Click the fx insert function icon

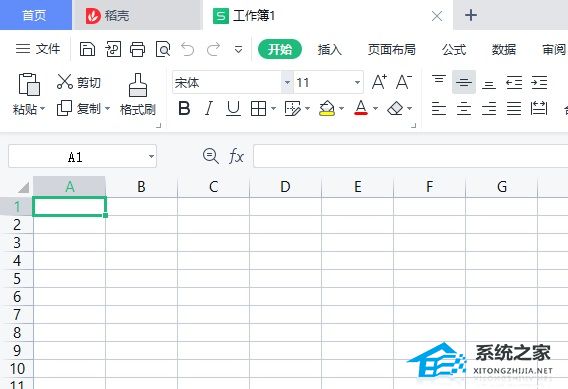coord(237,156)
